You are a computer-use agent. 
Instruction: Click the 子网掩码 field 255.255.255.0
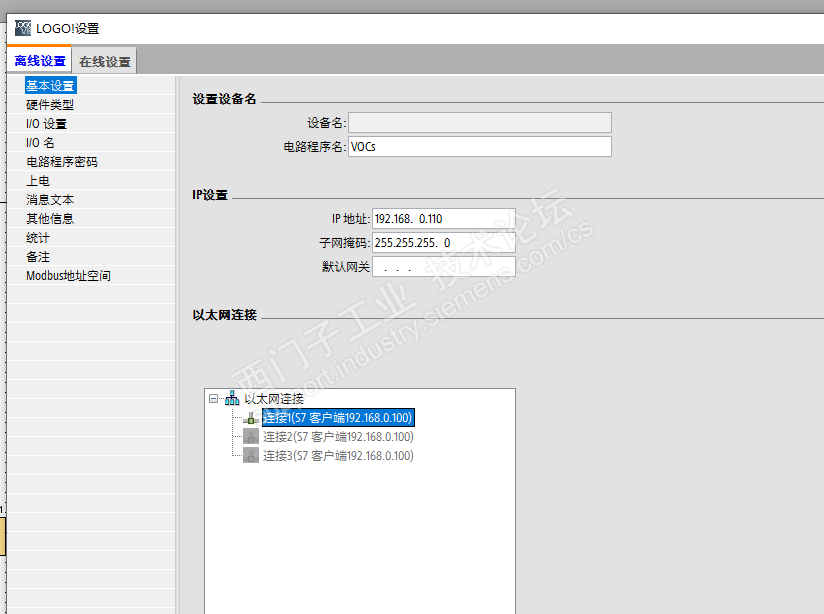[x=444, y=242]
